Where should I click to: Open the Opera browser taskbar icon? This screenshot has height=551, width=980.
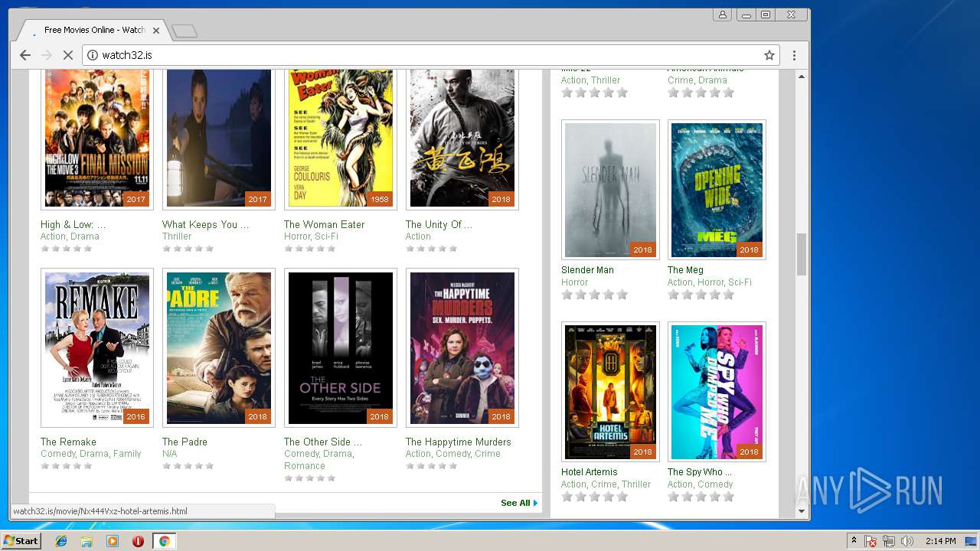pyautogui.click(x=138, y=541)
